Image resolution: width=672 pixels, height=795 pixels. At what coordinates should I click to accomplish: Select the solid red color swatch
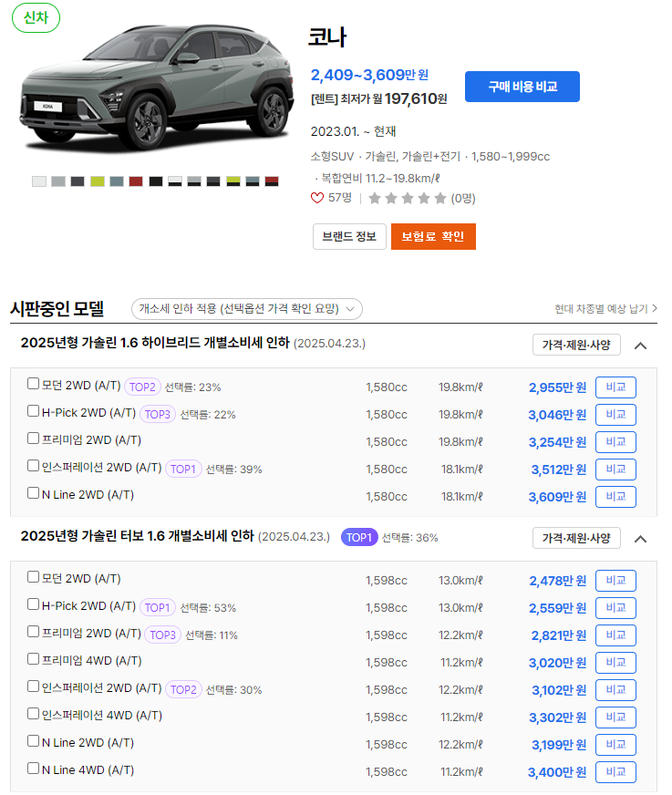point(136,181)
